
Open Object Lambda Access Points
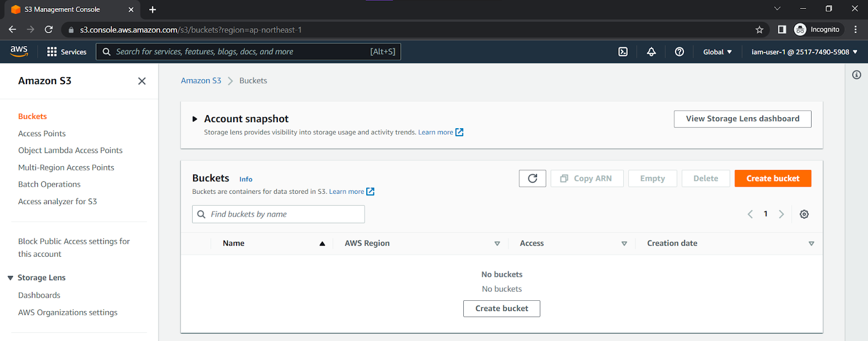(71, 150)
